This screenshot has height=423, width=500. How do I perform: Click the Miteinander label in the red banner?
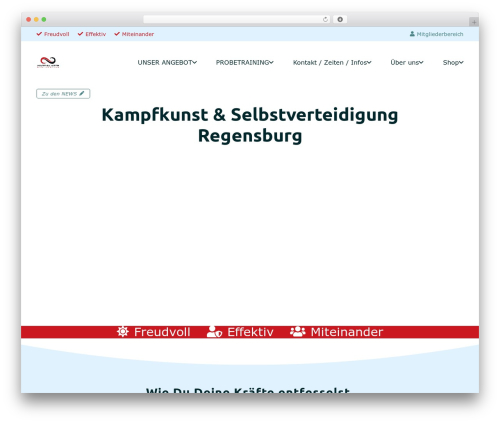point(347,332)
